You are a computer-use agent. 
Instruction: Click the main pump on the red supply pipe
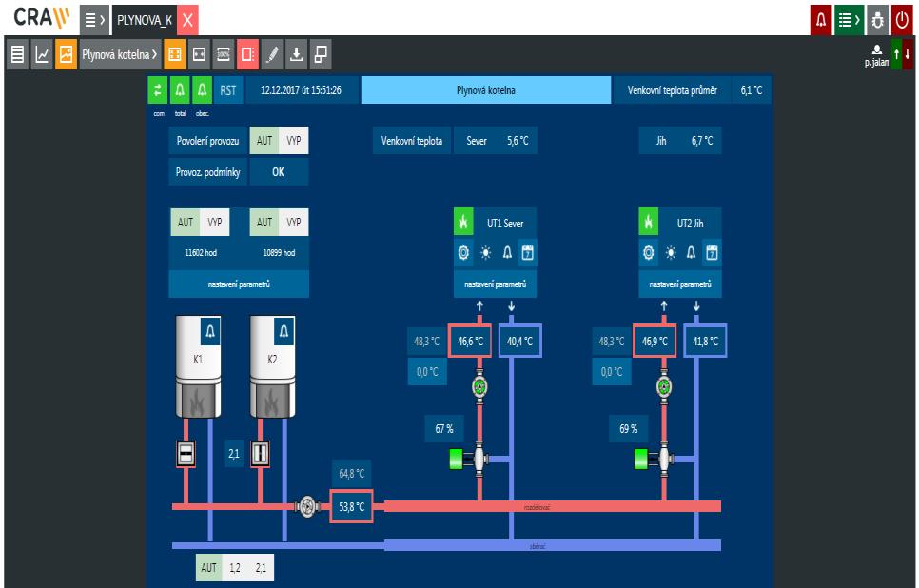(x=307, y=506)
